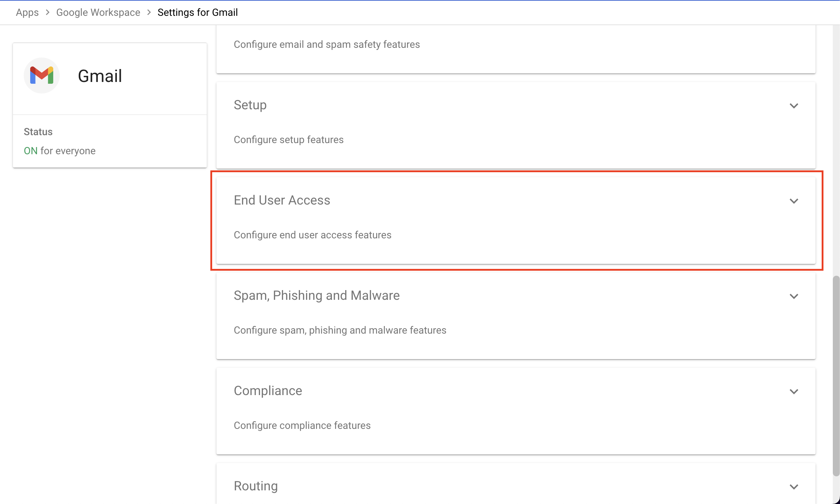The height and width of the screenshot is (504, 840).
Task: Click 'Configure compliance features' description
Action: click(302, 426)
